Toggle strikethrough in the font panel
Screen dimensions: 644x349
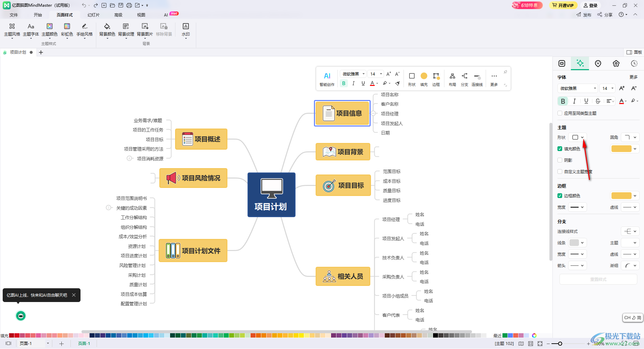click(x=598, y=101)
